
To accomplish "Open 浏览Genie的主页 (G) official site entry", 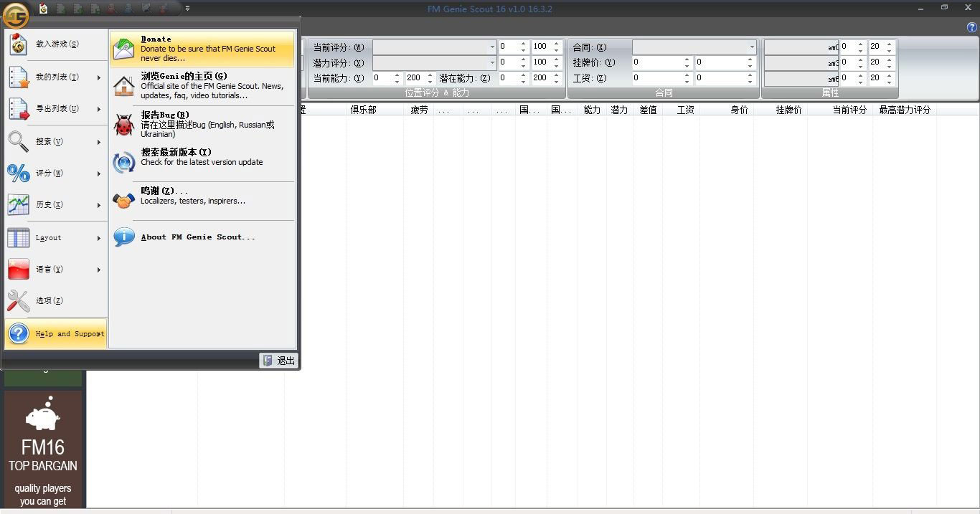I will (202, 86).
